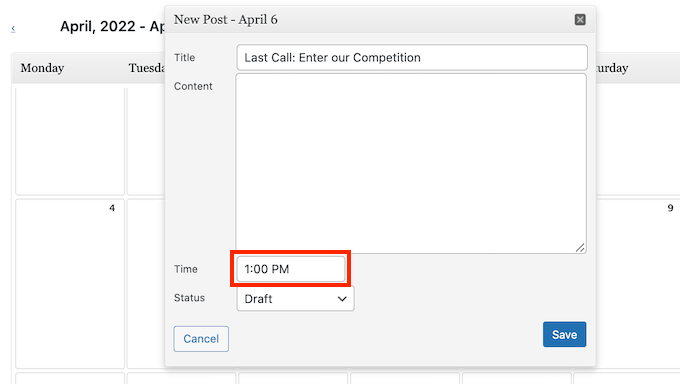Click the empty Monday cell in first week

(x=70, y=141)
